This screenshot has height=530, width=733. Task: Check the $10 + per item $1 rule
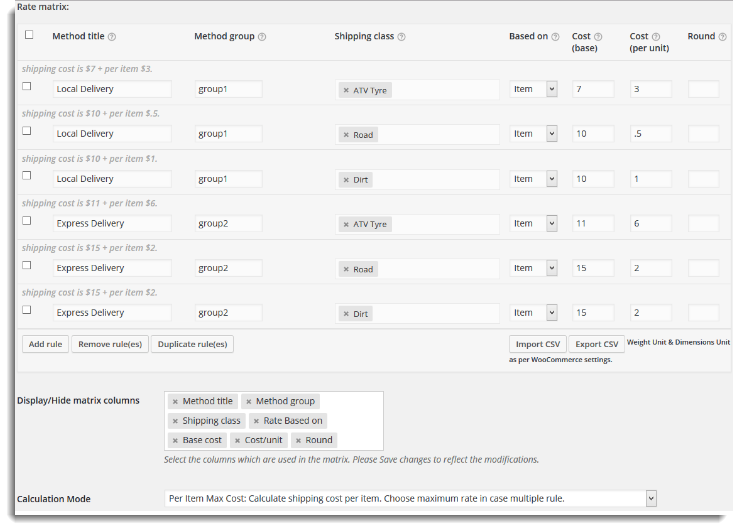(27, 176)
